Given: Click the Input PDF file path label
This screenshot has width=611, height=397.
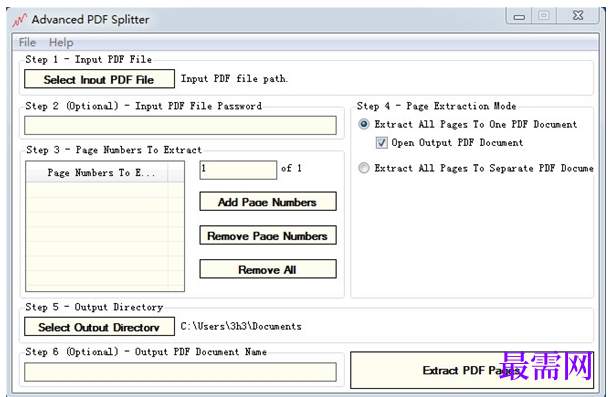Looking at the screenshot, I should pos(234,79).
